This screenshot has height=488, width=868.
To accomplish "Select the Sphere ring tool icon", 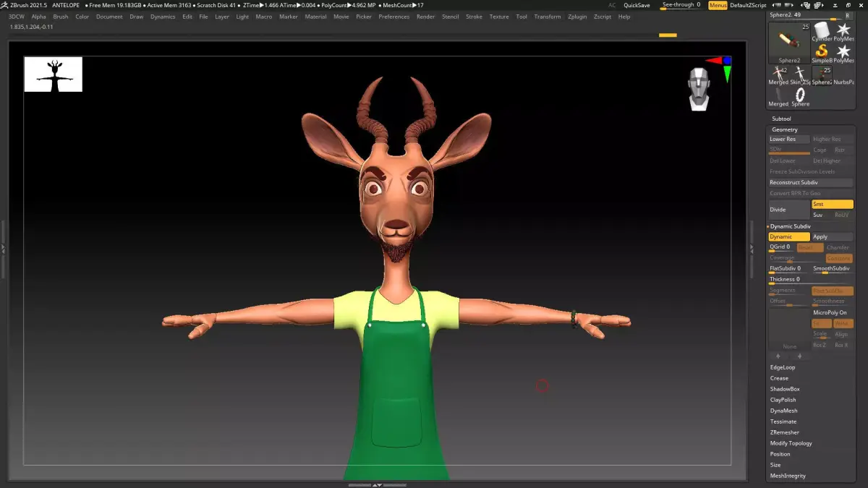I will click(800, 98).
